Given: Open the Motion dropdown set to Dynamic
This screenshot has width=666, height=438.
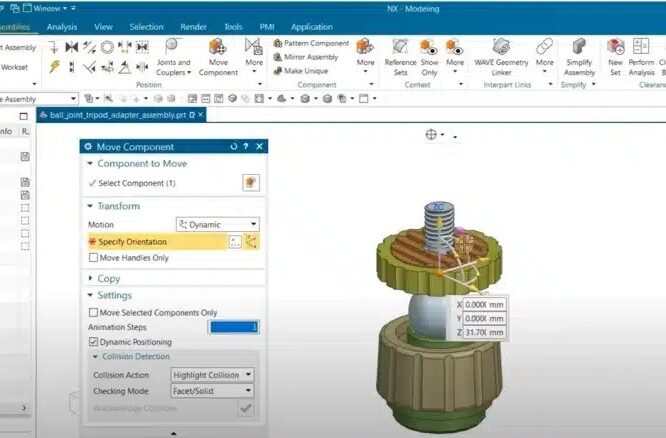Looking at the screenshot, I should [x=217, y=225].
